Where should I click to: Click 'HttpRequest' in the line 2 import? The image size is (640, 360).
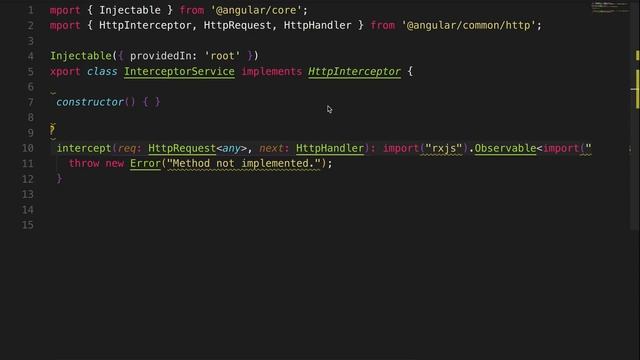coord(238,25)
